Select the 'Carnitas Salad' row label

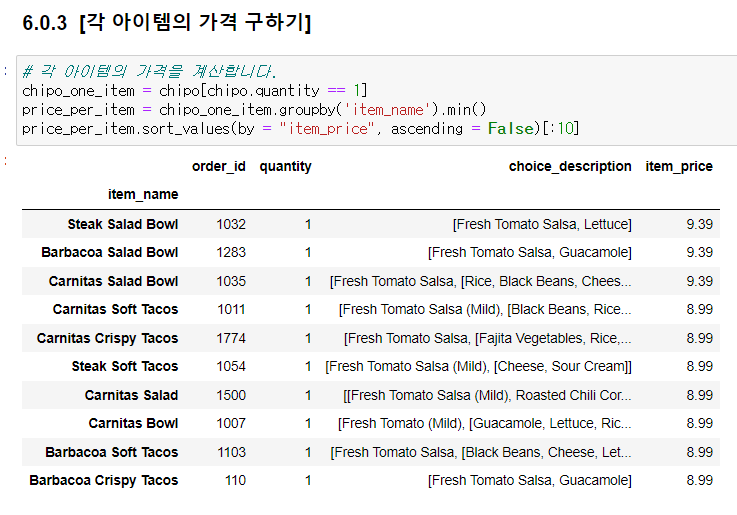[131, 395]
